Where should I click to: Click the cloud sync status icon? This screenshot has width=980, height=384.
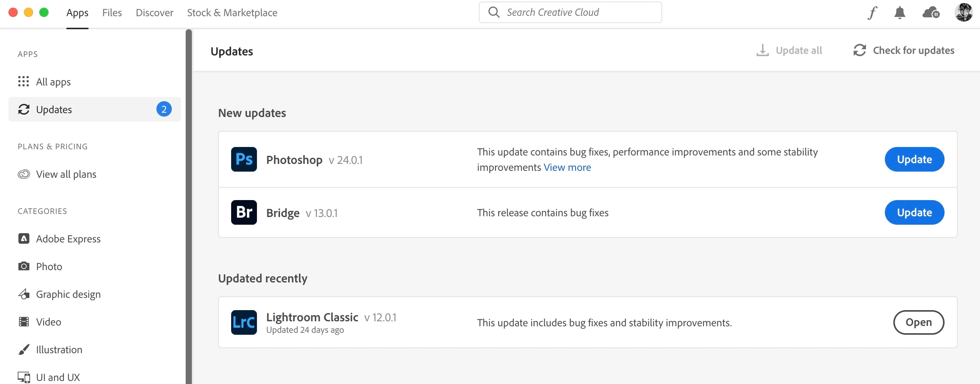click(931, 13)
